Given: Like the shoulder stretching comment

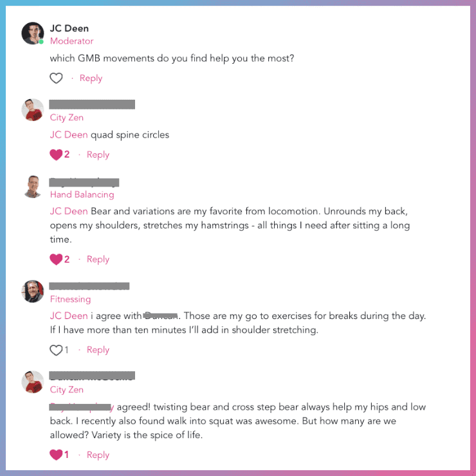Looking at the screenshot, I should (x=56, y=350).
